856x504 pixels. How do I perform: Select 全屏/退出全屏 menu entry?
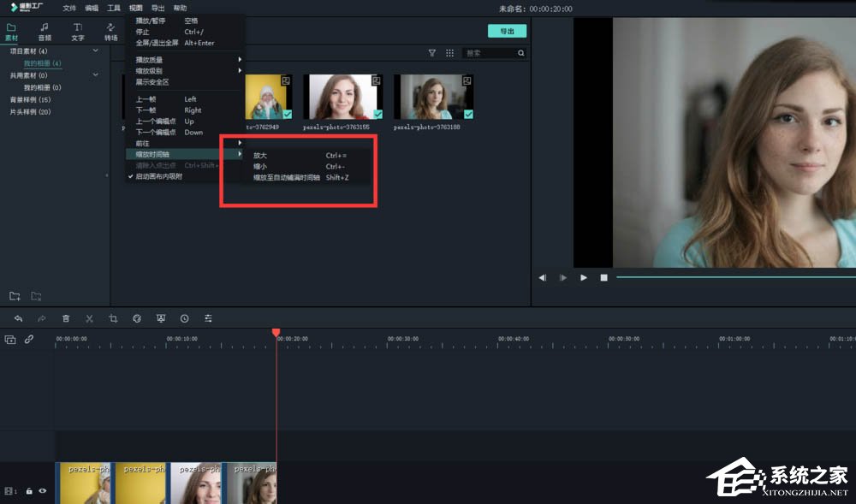[x=185, y=43]
